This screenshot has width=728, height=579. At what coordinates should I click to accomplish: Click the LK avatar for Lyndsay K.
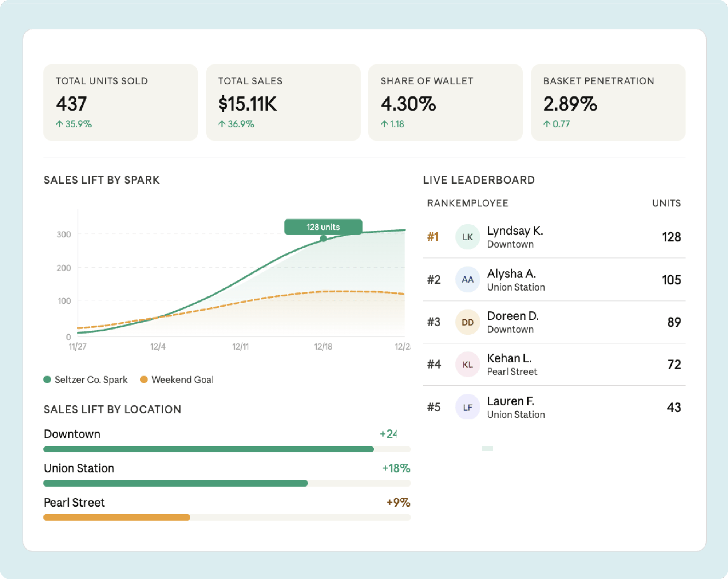(x=467, y=237)
